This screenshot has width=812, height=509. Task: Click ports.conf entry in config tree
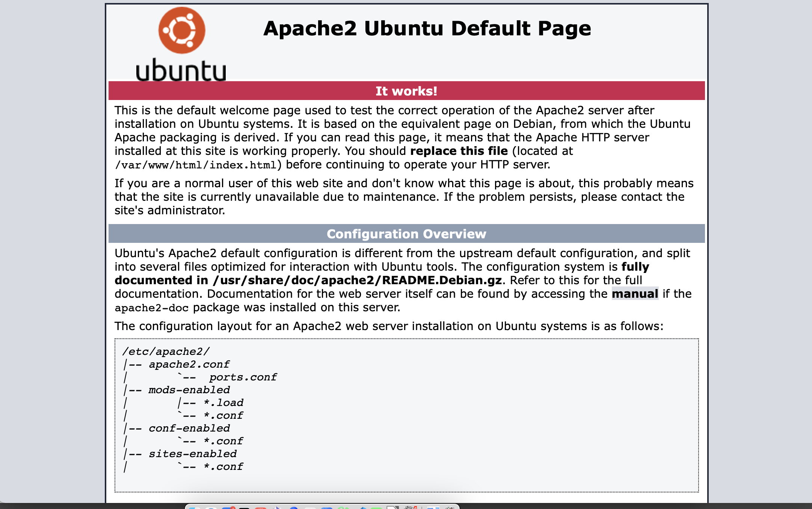pos(243,377)
